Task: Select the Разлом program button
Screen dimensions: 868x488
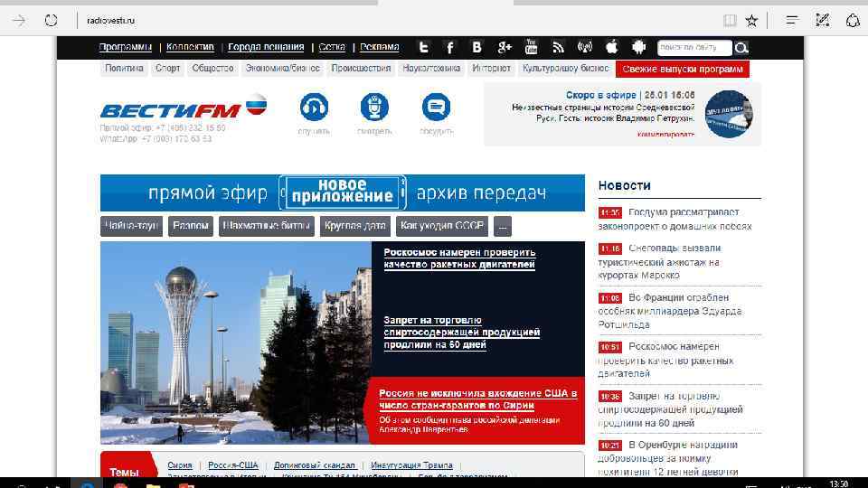Action: tap(191, 226)
